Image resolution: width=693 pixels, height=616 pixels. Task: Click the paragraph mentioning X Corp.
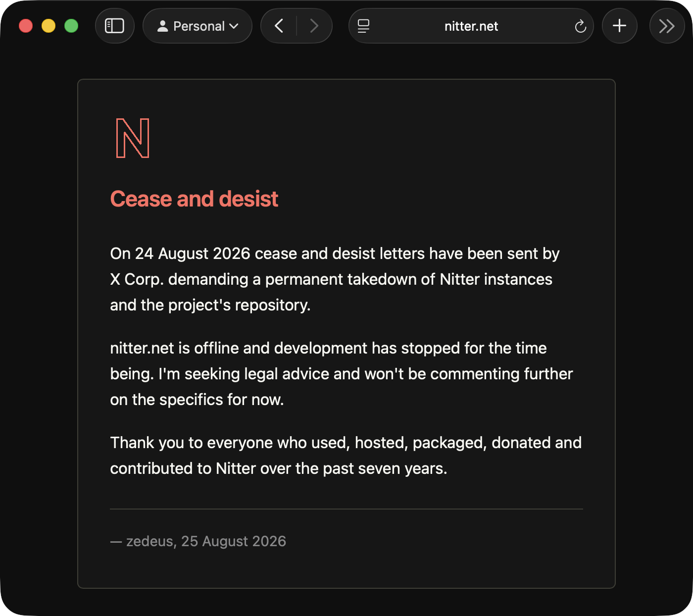pyautogui.click(x=335, y=279)
